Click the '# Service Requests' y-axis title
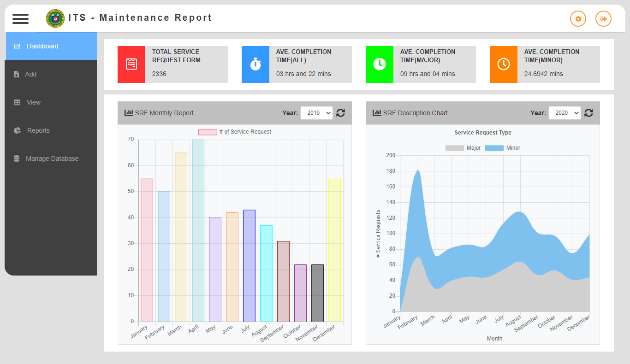The image size is (630, 364). pyautogui.click(x=379, y=234)
